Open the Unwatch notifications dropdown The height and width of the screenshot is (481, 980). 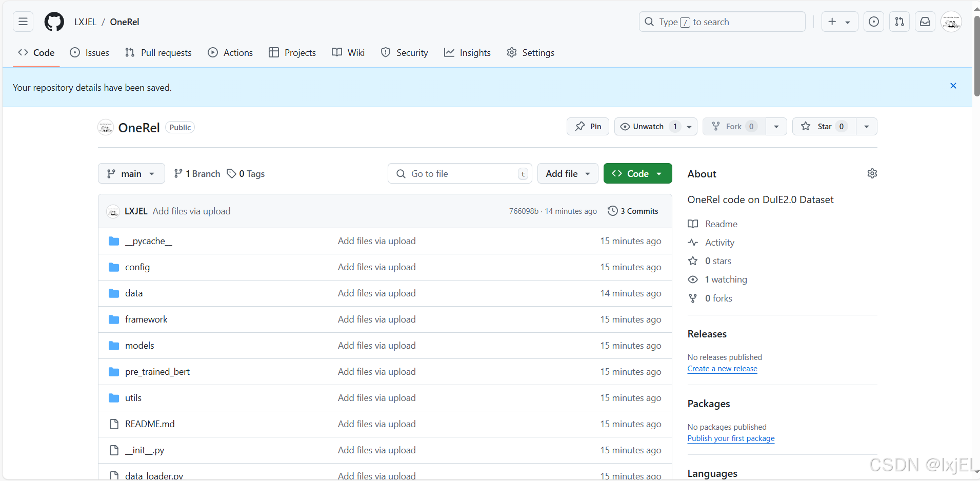(655, 127)
